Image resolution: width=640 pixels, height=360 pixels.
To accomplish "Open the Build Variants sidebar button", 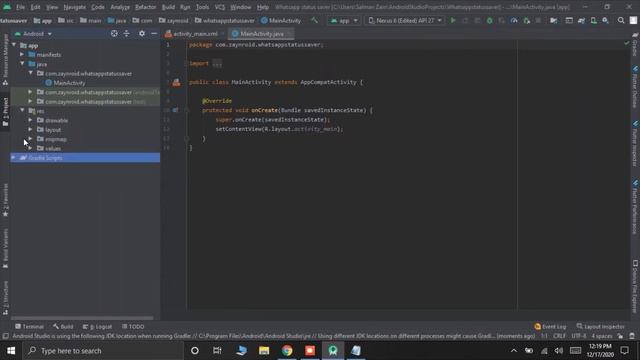I will [5, 248].
